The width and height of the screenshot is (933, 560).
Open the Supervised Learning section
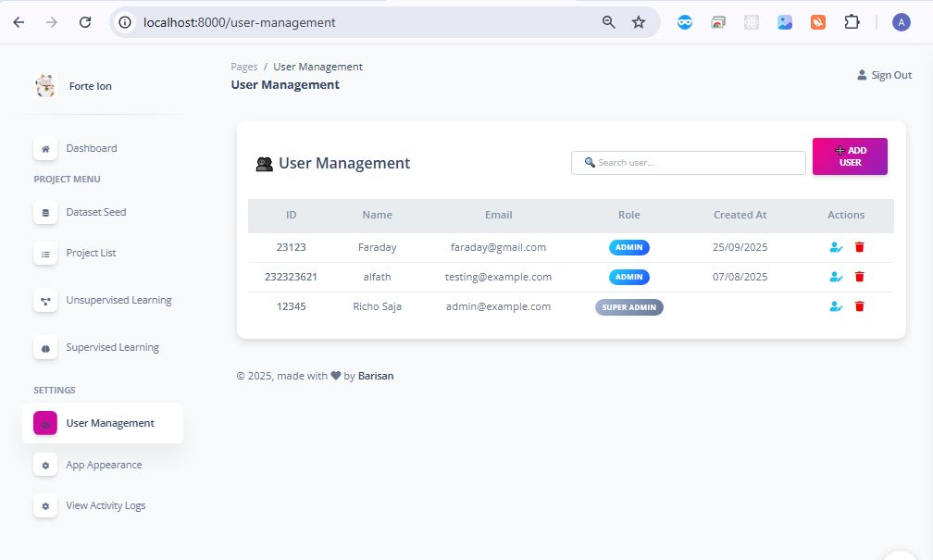[x=112, y=347]
